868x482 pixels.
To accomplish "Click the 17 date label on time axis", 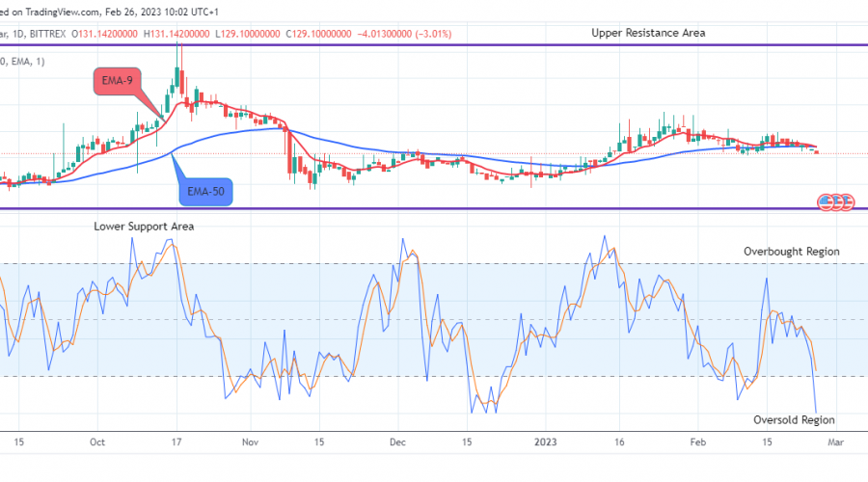I will 176,442.
